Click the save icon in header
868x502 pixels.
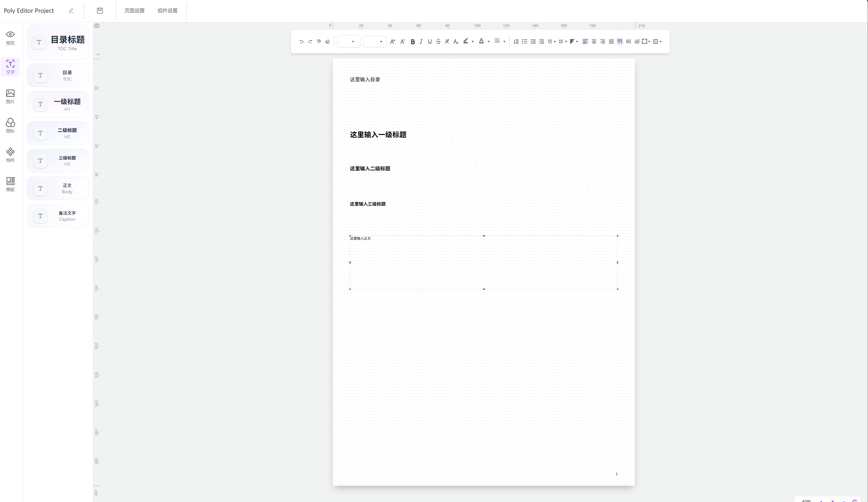coord(100,11)
